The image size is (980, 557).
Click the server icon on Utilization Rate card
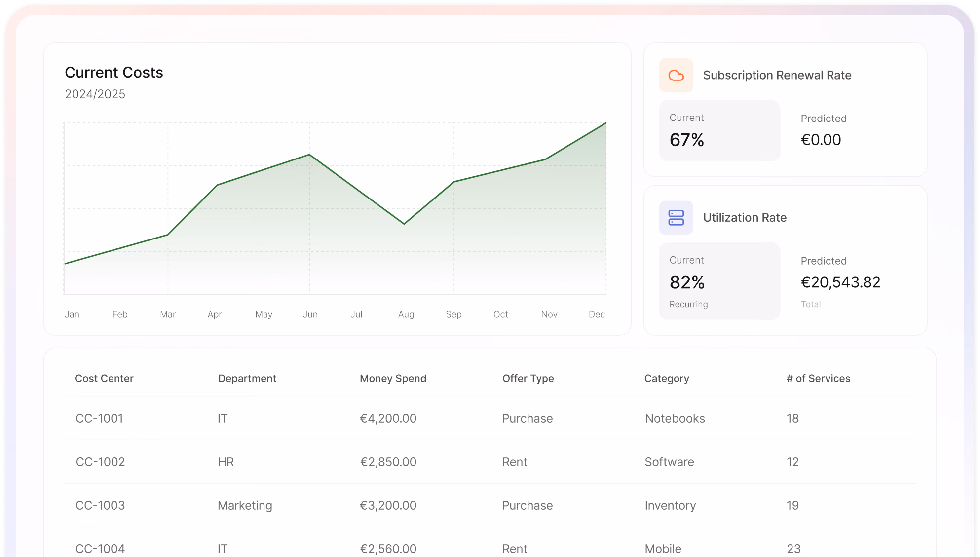[676, 218]
